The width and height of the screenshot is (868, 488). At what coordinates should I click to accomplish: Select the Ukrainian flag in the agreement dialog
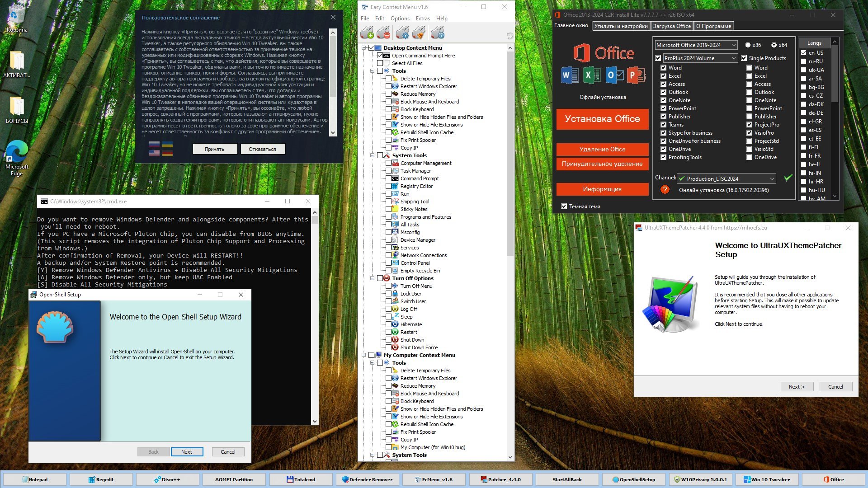click(x=167, y=145)
